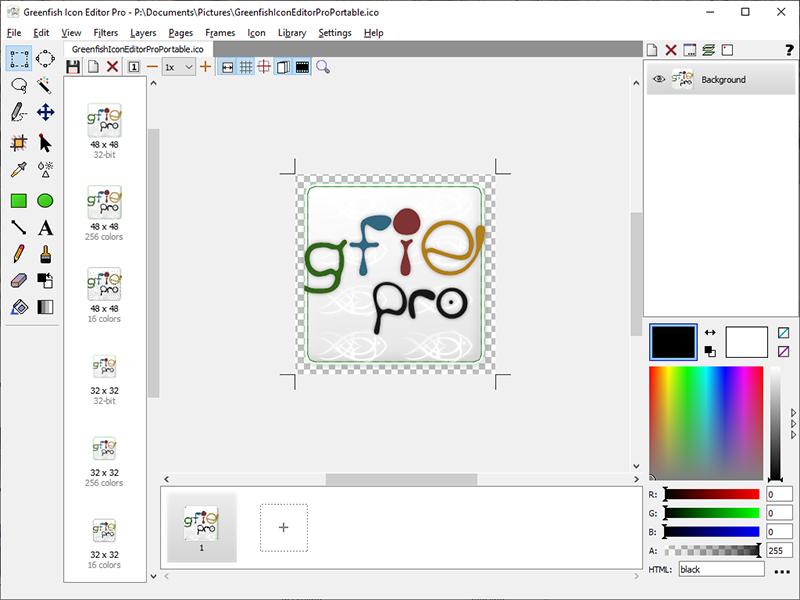Add a new frame with plus box
The width and height of the screenshot is (800, 600).
tap(284, 527)
